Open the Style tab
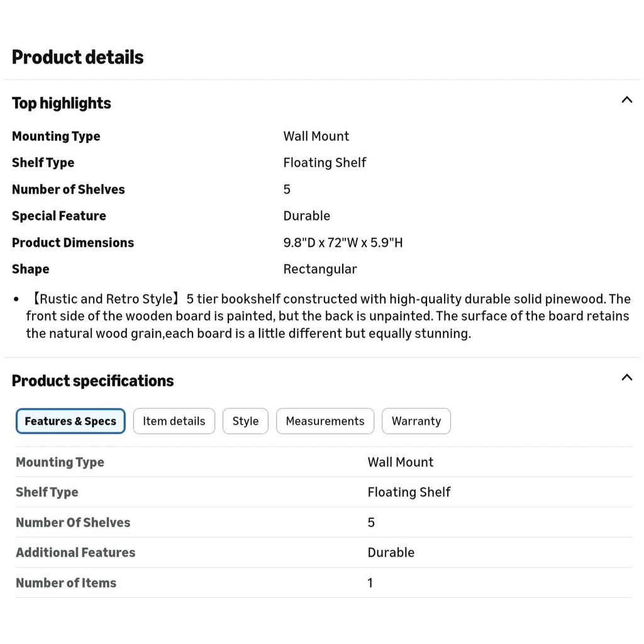Viewport: 644px width, 644px height. tap(246, 421)
